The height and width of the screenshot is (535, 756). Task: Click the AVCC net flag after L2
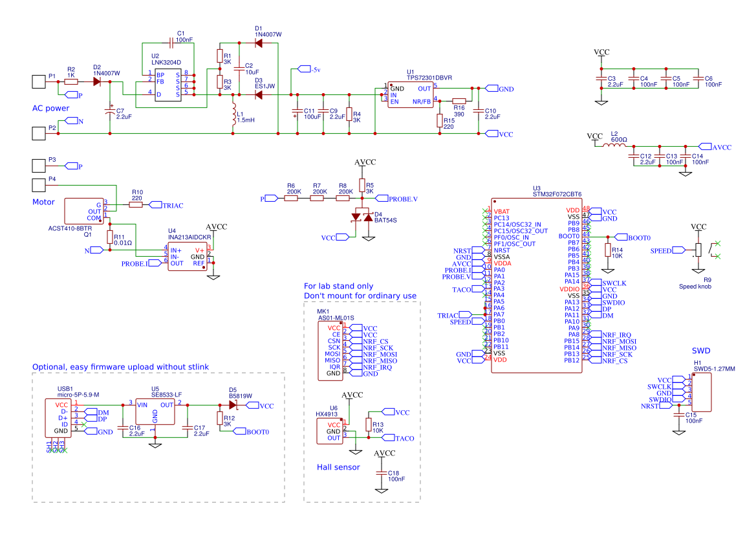point(715,147)
